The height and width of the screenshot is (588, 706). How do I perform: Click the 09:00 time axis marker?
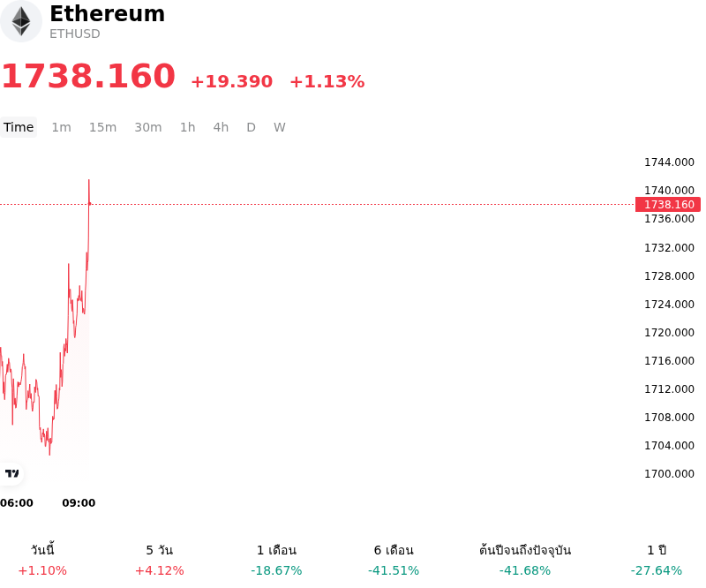coord(79,503)
